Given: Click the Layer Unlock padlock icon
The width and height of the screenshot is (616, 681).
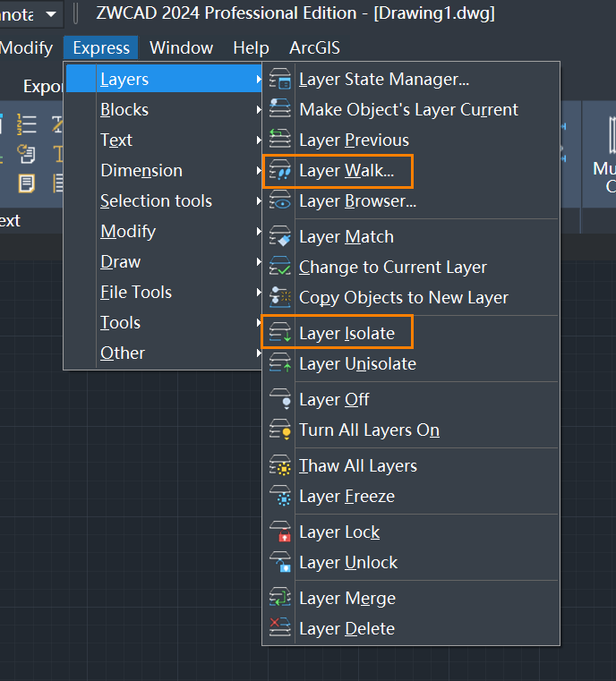Looking at the screenshot, I should pyautogui.click(x=279, y=563).
